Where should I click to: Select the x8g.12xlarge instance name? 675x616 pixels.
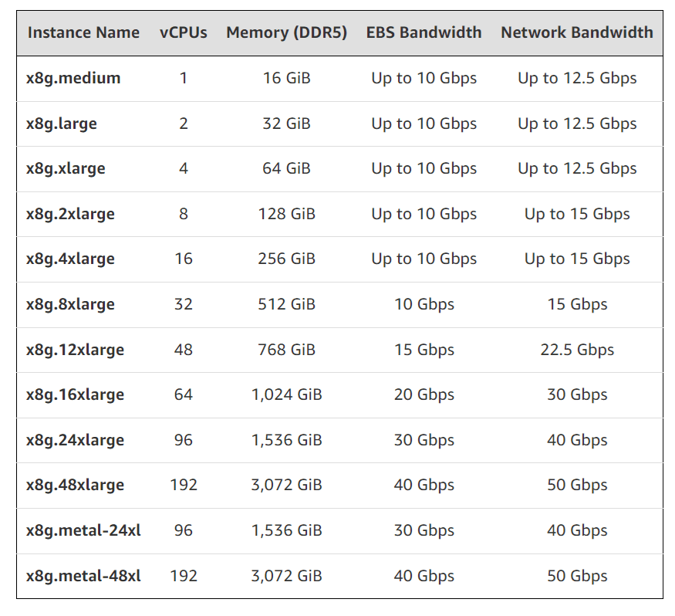point(75,350)
